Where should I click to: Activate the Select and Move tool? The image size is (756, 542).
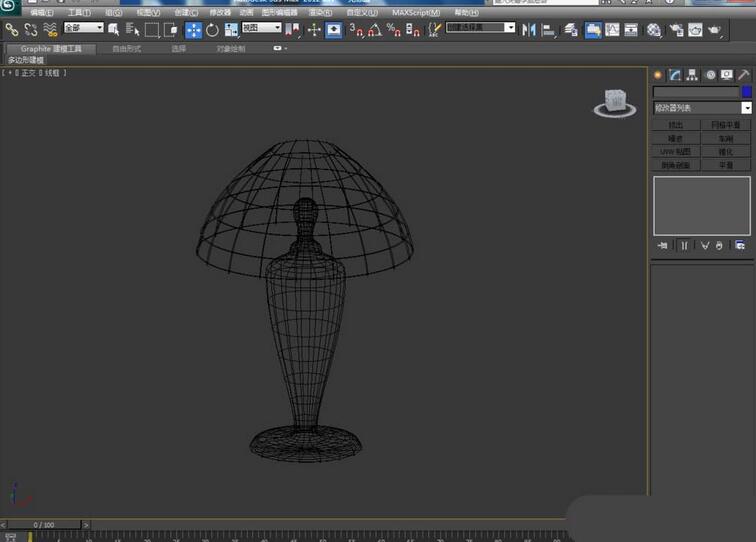[193, 30]
